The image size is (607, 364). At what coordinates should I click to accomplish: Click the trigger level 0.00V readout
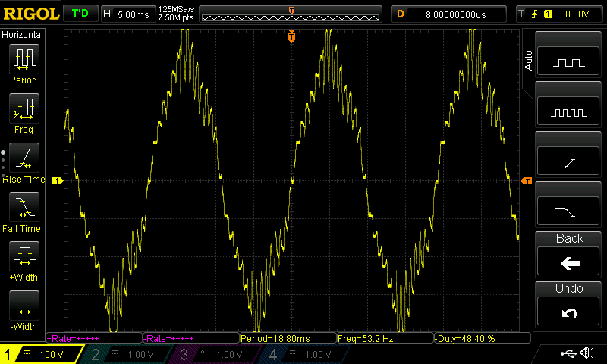(577, 14)
